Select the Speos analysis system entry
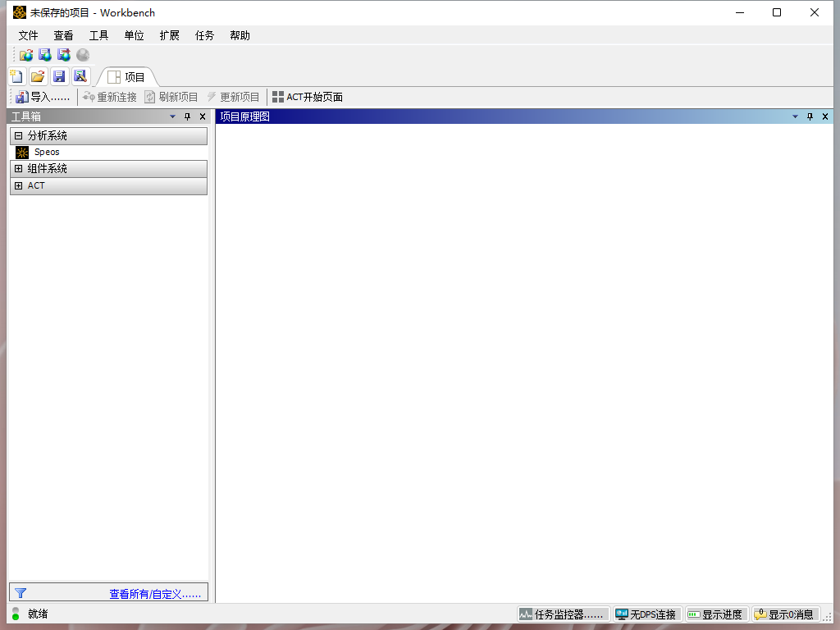Image resolution: width=840 pixels, height=630 pixels. click(109, 152)
